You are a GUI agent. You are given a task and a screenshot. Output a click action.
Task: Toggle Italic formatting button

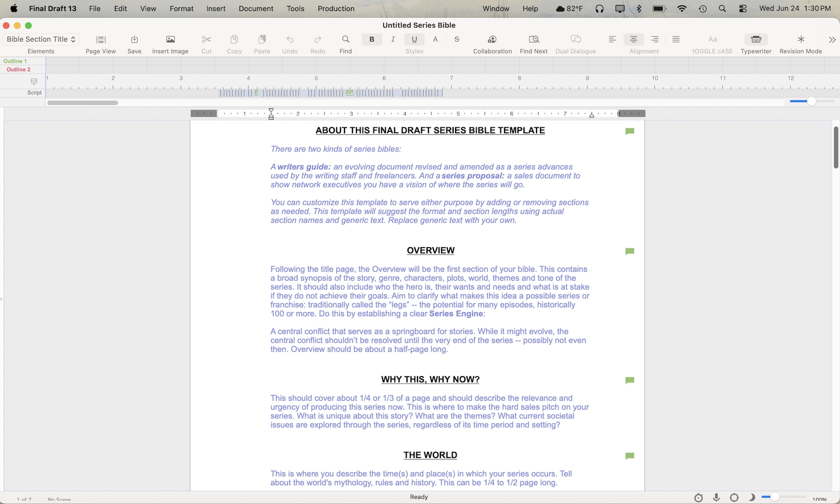click(x=393, y=39)
